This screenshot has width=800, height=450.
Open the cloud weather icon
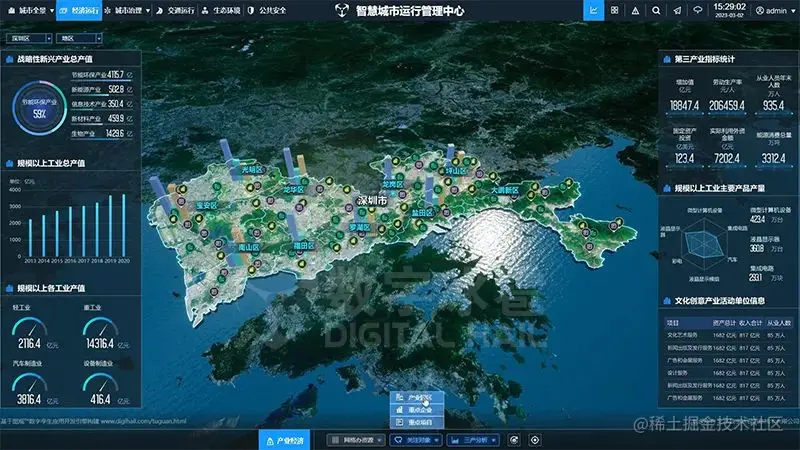coord(697,11)
